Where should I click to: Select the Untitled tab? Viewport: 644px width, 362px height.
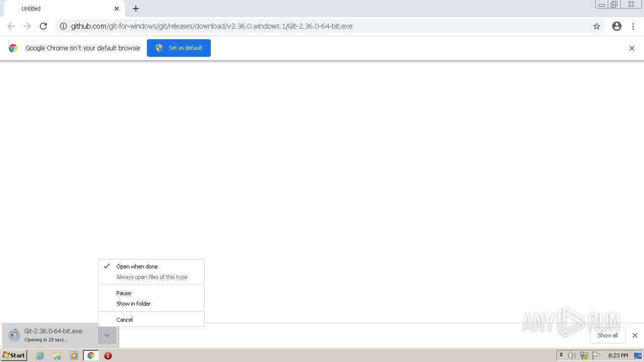63,9
